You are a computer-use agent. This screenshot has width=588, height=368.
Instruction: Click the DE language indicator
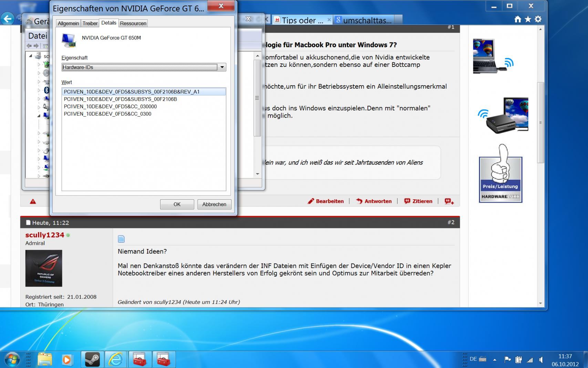point(473,359)
